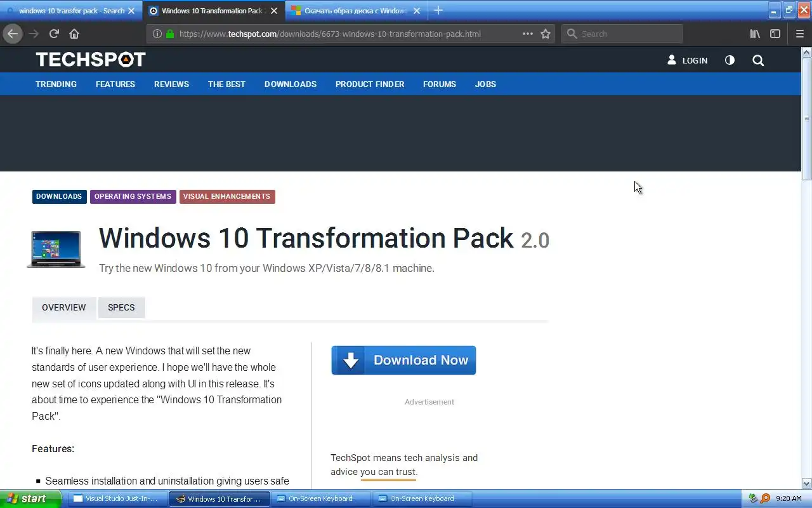
Task: Go back using the browser back arrow
Action: (13, 34)
